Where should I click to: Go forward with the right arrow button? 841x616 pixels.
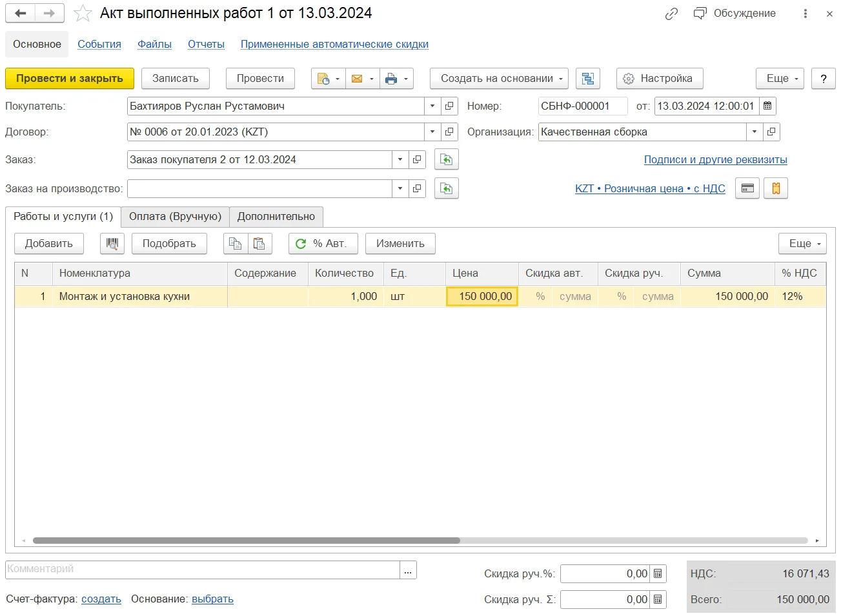click(50, 13)
